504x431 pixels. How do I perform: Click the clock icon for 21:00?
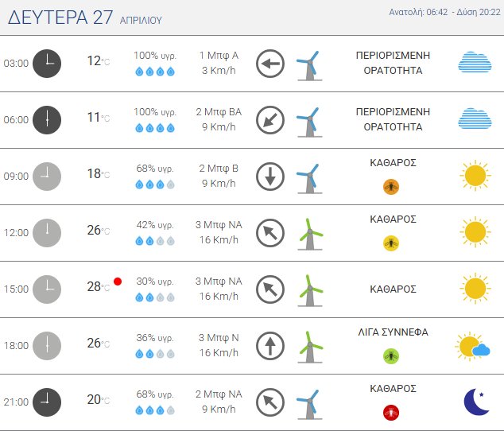[x=47, y=402]
